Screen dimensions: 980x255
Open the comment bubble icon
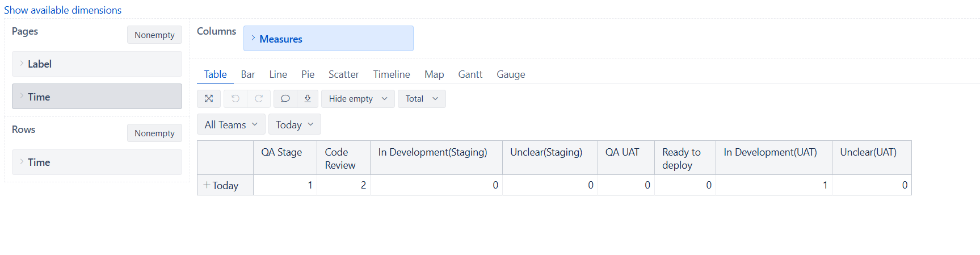285,99
